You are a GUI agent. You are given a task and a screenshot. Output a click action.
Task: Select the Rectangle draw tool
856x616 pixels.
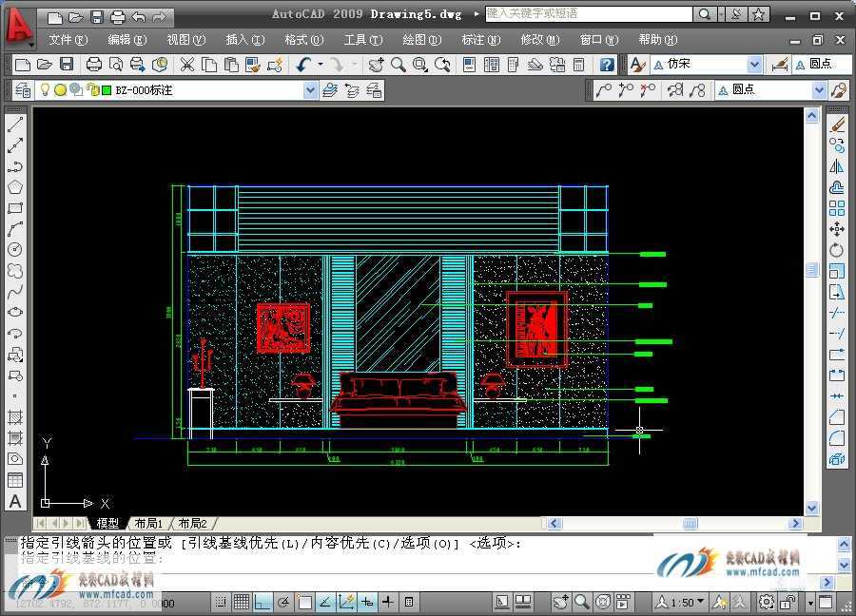(15, 208)
